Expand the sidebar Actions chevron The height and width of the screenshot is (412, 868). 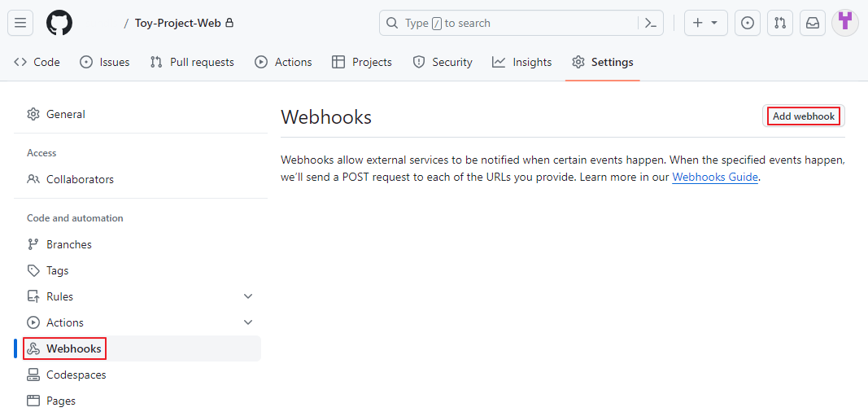click(x=248, y=322)
